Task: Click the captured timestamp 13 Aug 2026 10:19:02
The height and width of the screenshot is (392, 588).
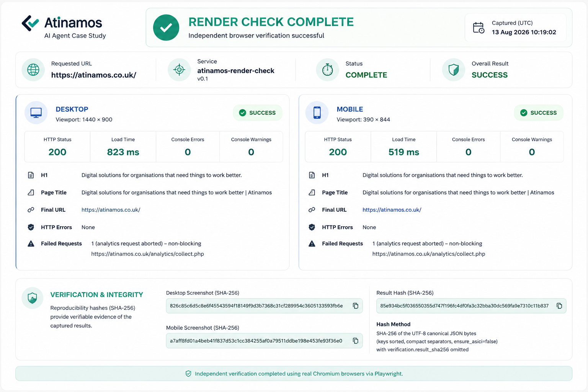Action: click(x=524, y=32)
